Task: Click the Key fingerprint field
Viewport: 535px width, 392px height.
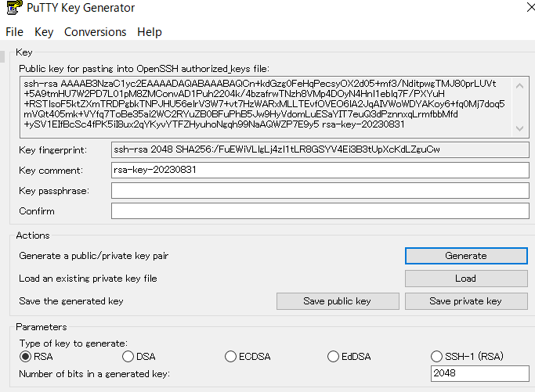Action: tap(320, 149)
